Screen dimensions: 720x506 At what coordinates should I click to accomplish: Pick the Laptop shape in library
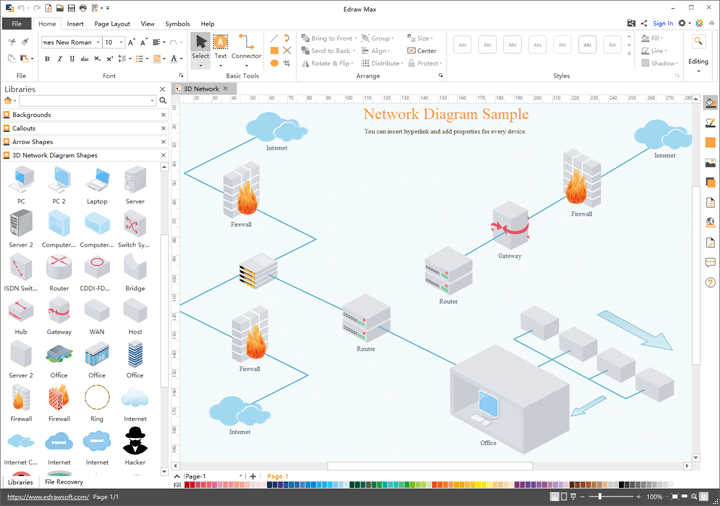point(97,184)
